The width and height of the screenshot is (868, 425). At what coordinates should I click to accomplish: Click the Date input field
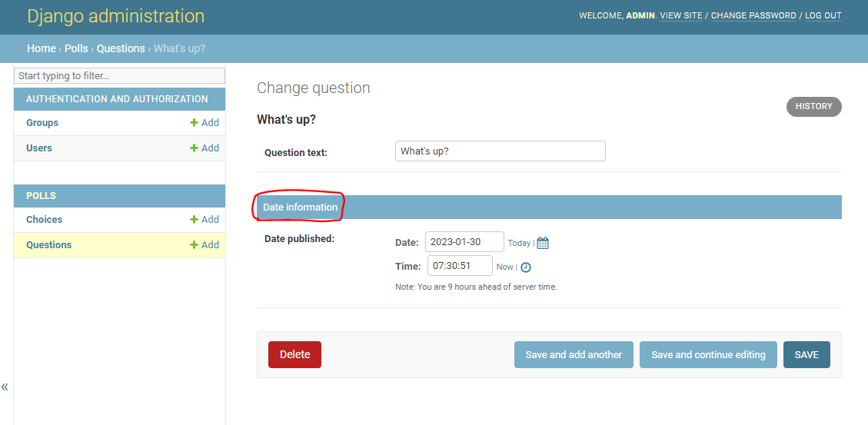[464, 242]
